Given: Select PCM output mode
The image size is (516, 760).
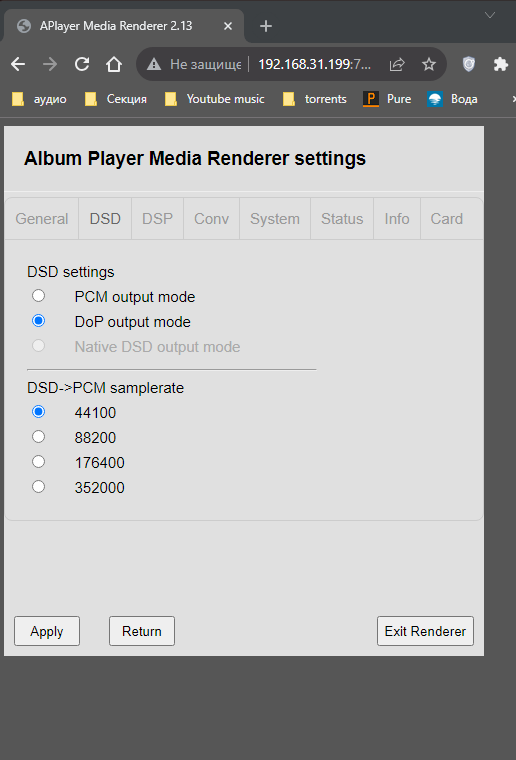Looking at the screenshot, I should [x=38, y=296].
